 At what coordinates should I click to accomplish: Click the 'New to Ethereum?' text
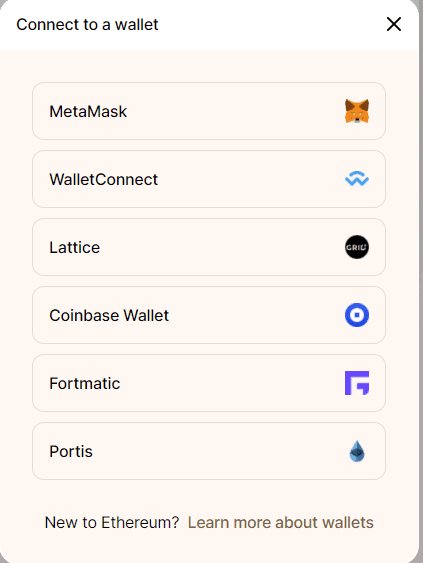pyautogui.click(x=112, y=522)
